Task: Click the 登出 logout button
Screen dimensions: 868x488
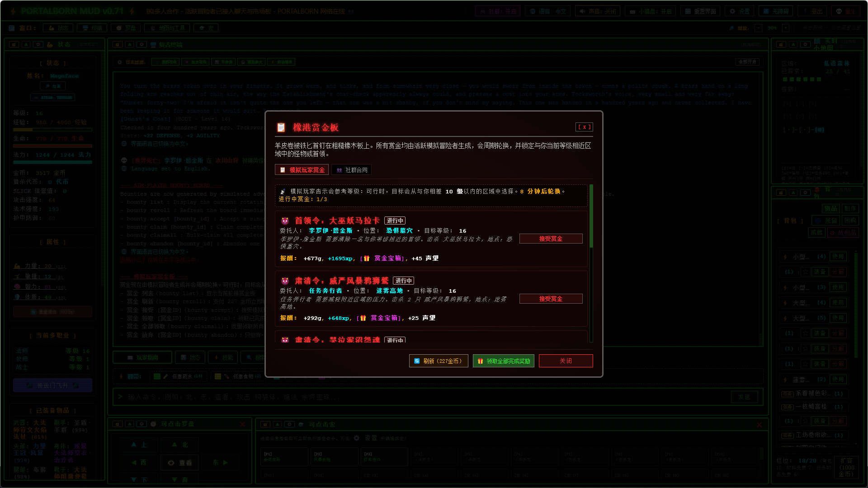Action: pyautogui.click(x=812, y=11)
